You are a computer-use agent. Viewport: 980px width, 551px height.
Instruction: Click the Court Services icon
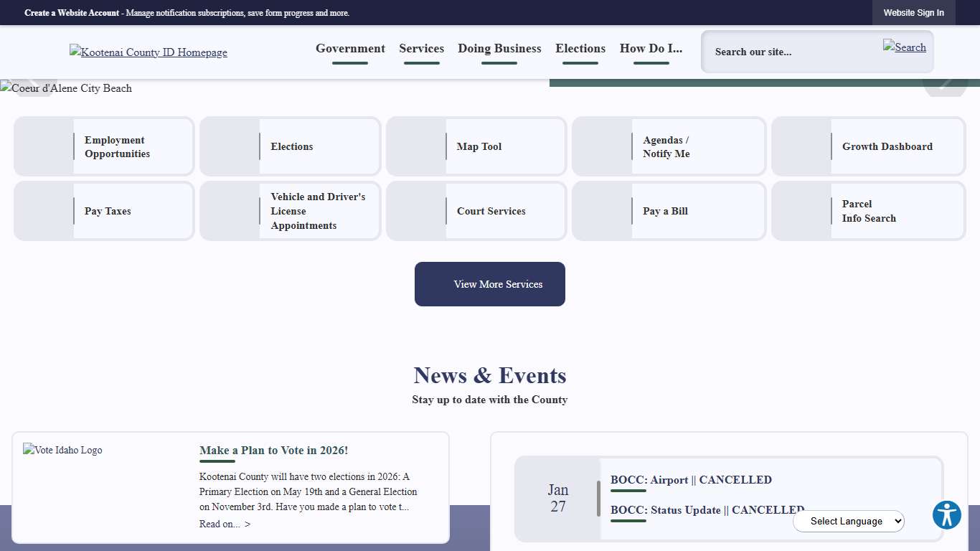pos(476,211)
